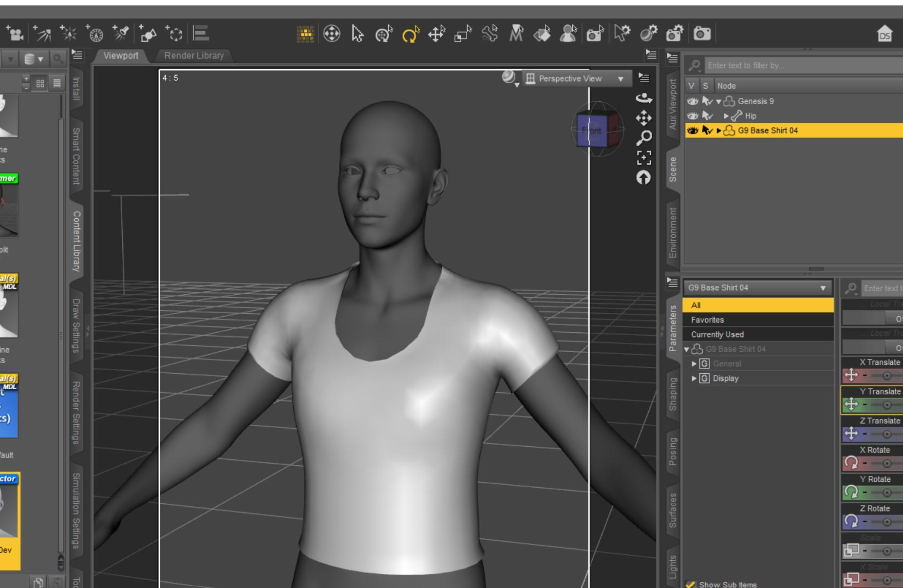Click the viewport orbit control icon
This screenshot has width=903, height=588.
pos(644,98)
